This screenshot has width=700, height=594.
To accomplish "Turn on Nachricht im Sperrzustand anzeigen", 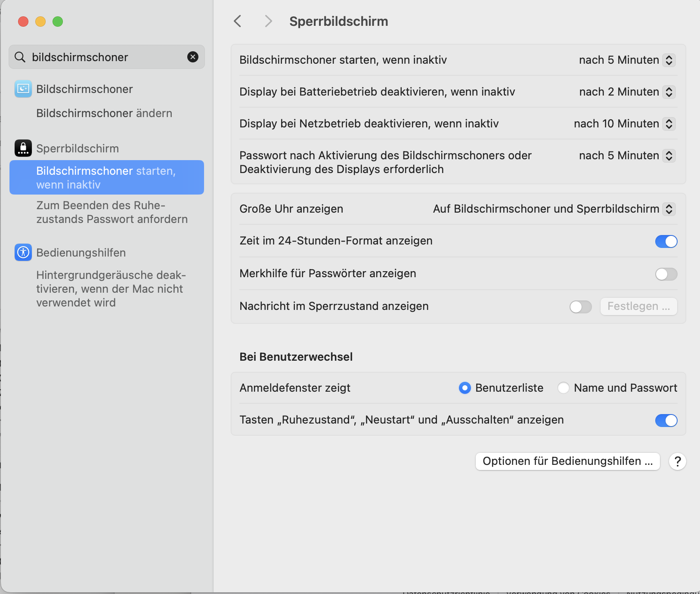I will coord(580,307).
